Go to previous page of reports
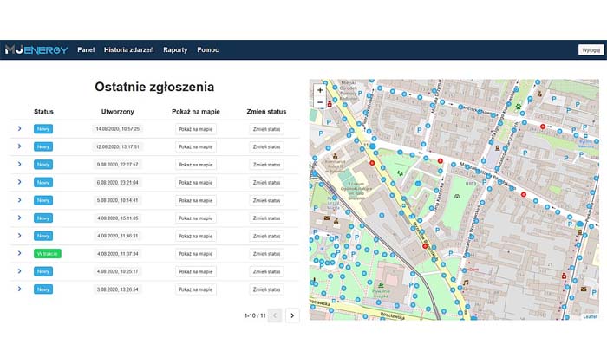 pyautogui.click(x=275, y=315)
